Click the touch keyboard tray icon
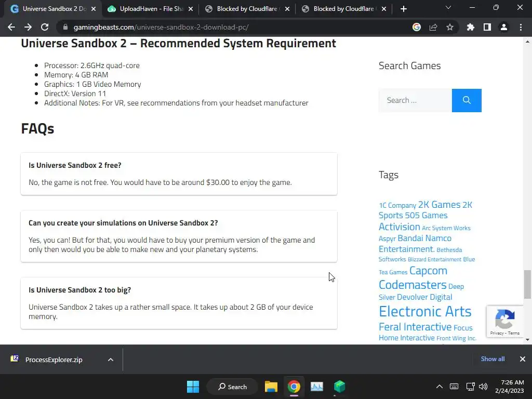The height and width of the screenshot is (399, 532). point(454,387)
